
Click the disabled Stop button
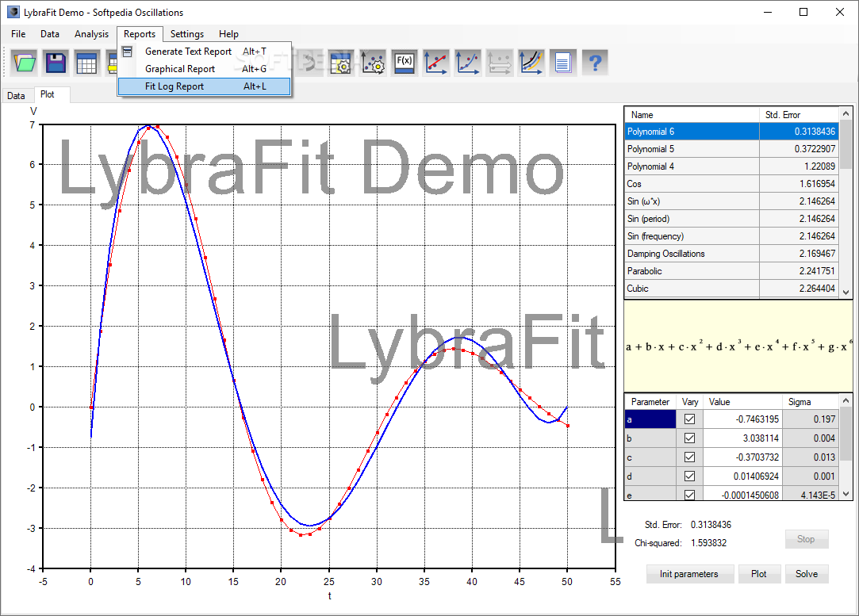tap(807, 539)
